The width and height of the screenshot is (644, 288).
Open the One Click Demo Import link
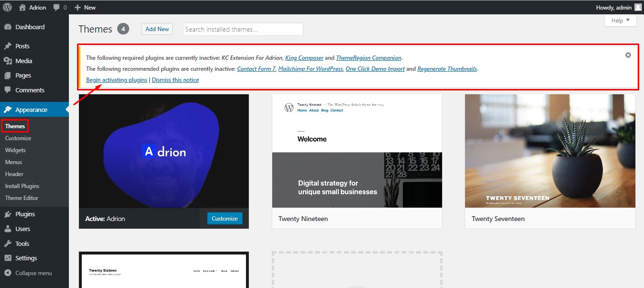[375, 69]
